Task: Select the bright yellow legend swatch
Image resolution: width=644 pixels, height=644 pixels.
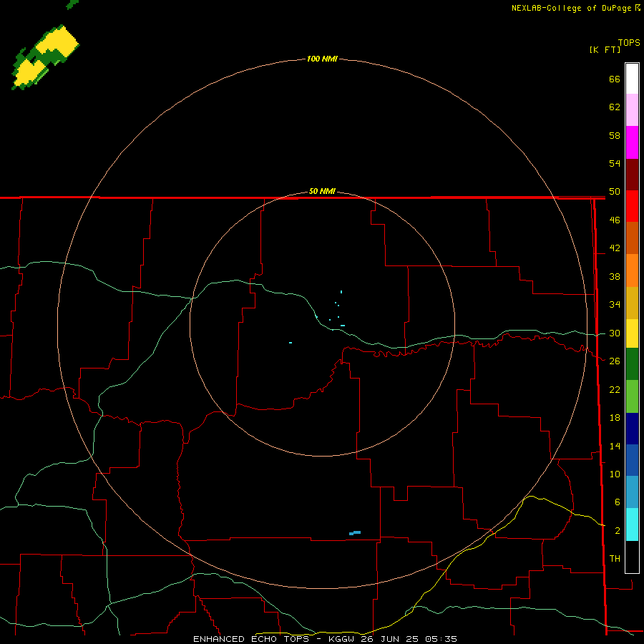Action: coord(632,333)
